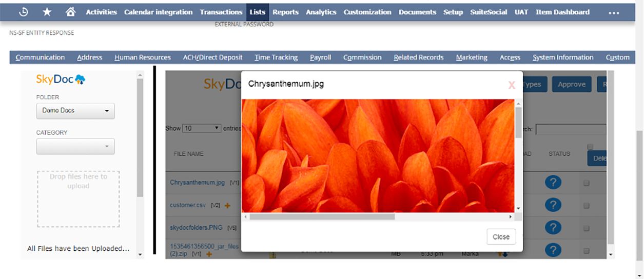This screenshot has width=644, height=279.
Task: Tick the checkbox for Chrysanthemum.jpg row
Action: click(x=586, y=183)
